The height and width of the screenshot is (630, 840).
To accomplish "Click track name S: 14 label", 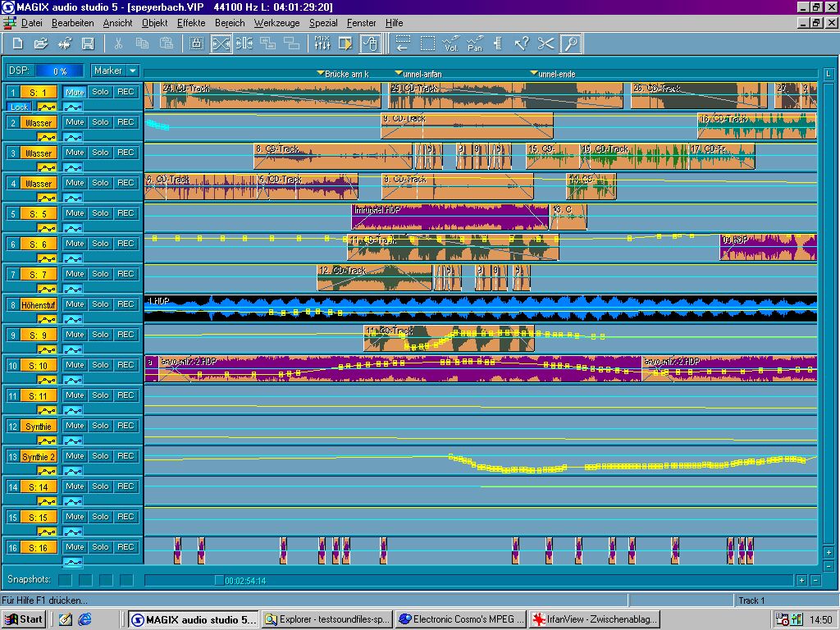I will [x=39, y=487].
